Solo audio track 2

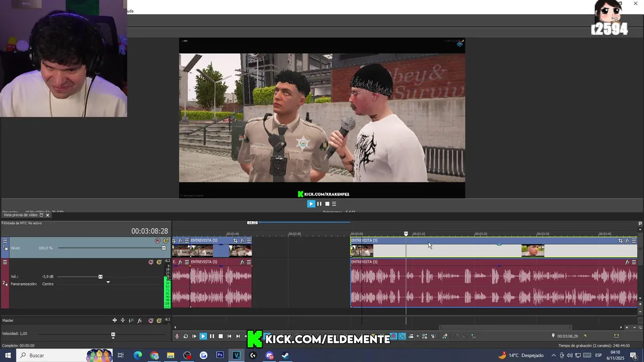coord(159,262)
